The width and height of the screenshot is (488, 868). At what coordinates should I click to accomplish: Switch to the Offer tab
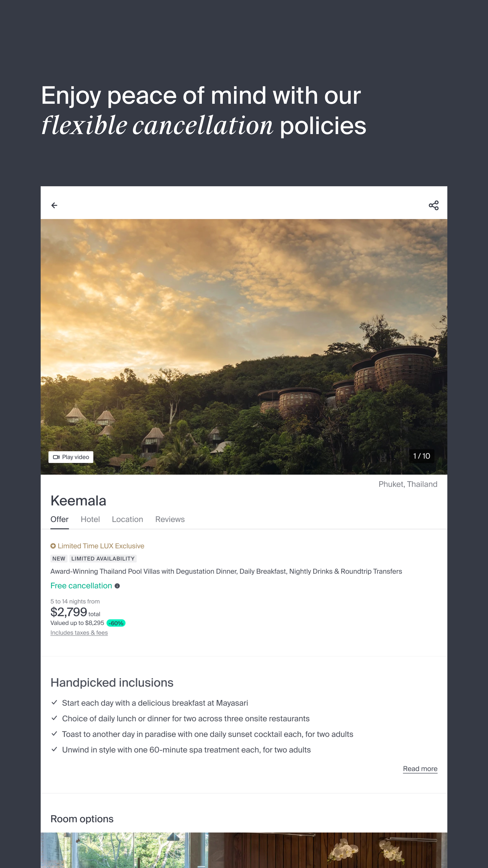click(x=59, y=519)
